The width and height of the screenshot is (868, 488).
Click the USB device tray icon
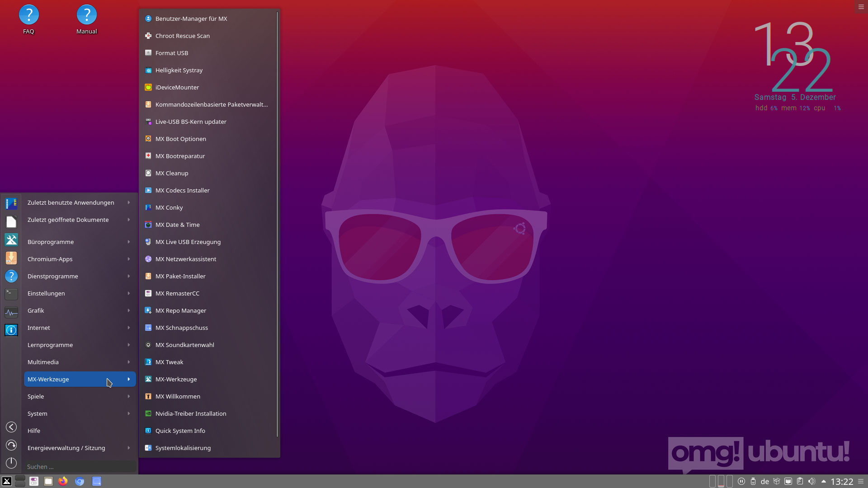pos(753,481)
